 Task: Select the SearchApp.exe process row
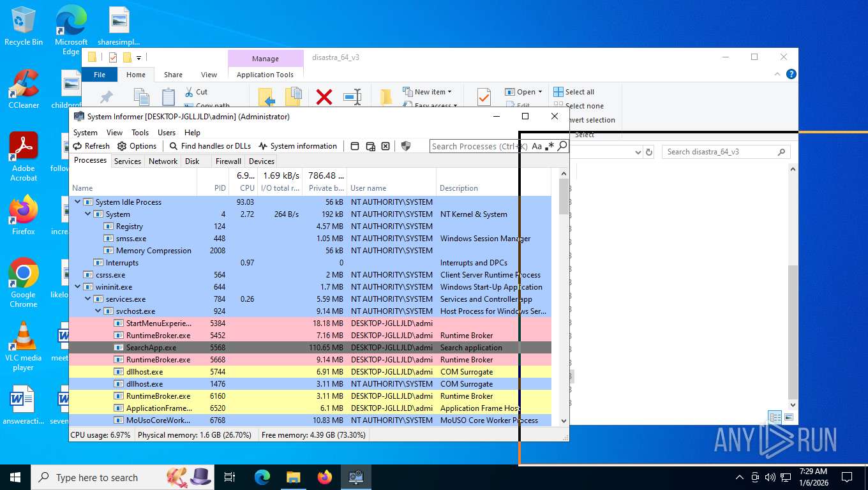[310, 348]
